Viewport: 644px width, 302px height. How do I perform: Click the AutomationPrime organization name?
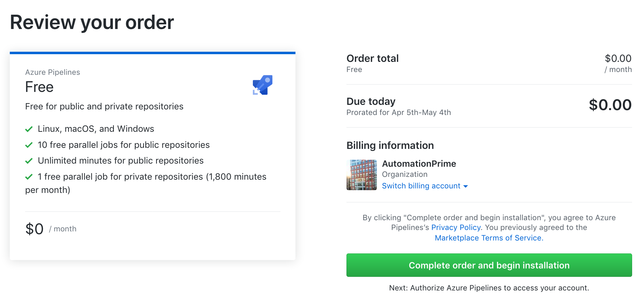tap(419, 164)
